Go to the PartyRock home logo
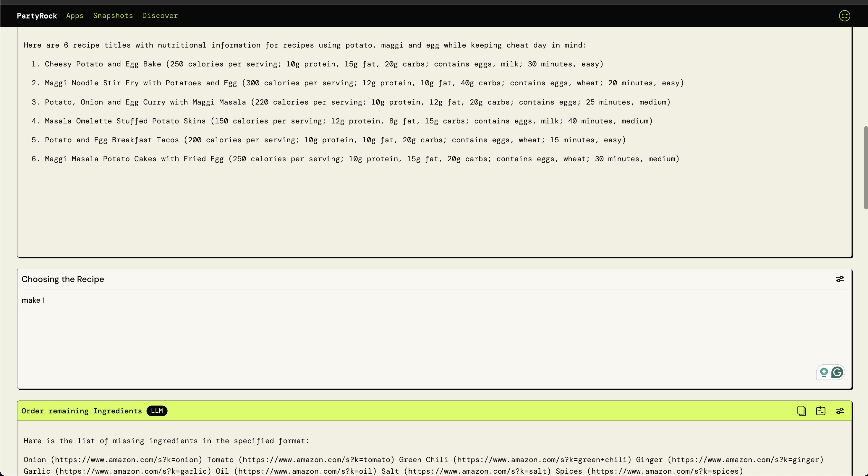The image size is (868, 476). click(x=37, y=16)
